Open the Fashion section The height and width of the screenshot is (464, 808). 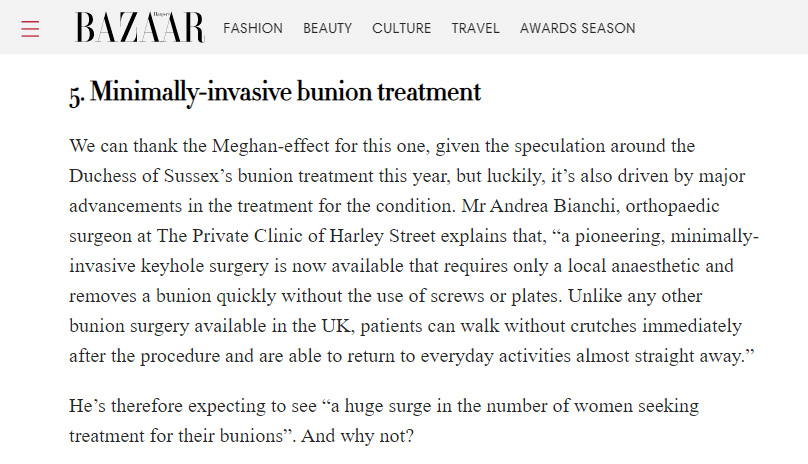(253, 28)
